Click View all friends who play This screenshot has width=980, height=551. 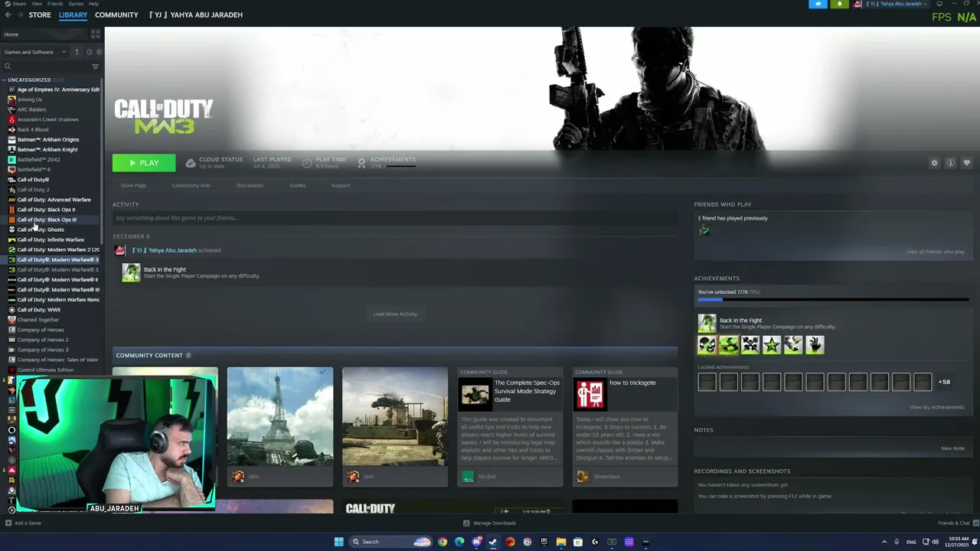point(936,252)
